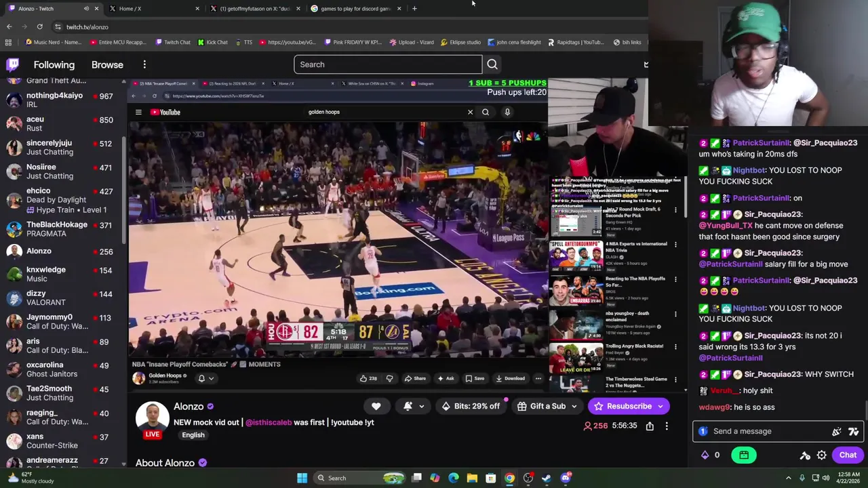Open the Twitch more options menu
Image resolution: width=868 pixels, height=488 pixels.
(144, 64)
